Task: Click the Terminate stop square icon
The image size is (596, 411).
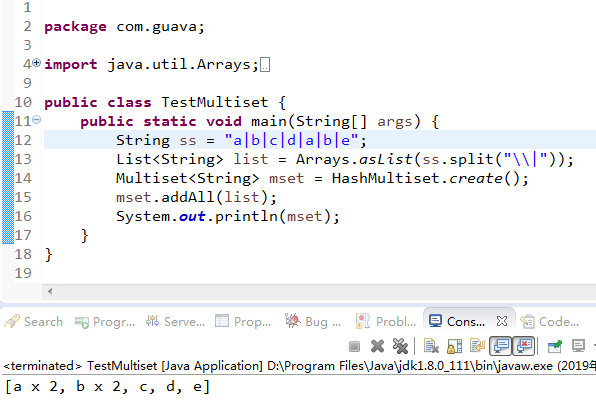Action: point(354,346)
